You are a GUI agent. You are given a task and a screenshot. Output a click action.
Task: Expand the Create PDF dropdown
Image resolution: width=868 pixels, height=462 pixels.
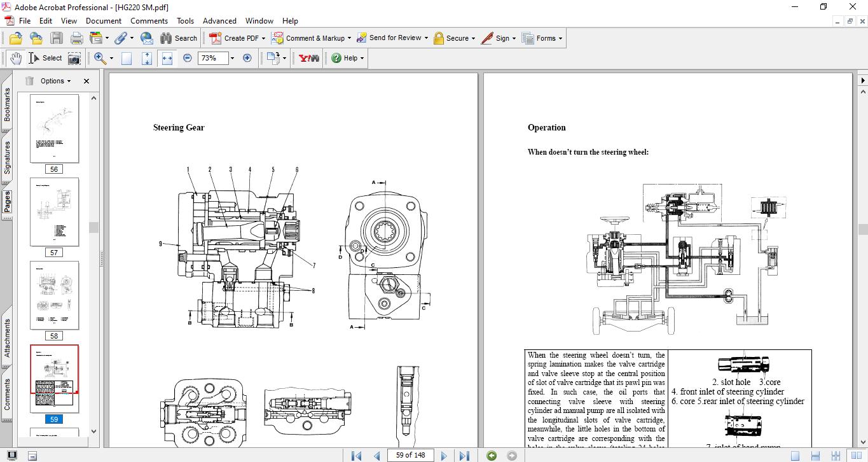pos(263,38)
